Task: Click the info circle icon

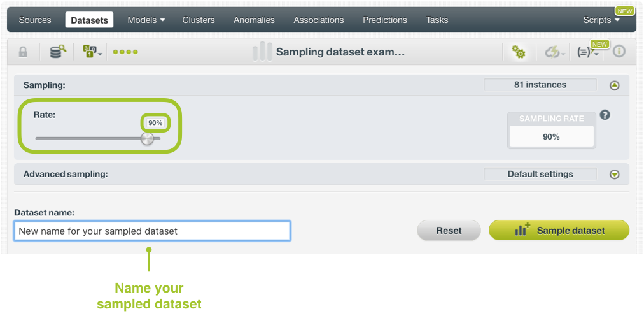Action: pyautogui.click(x=619, y=52)
